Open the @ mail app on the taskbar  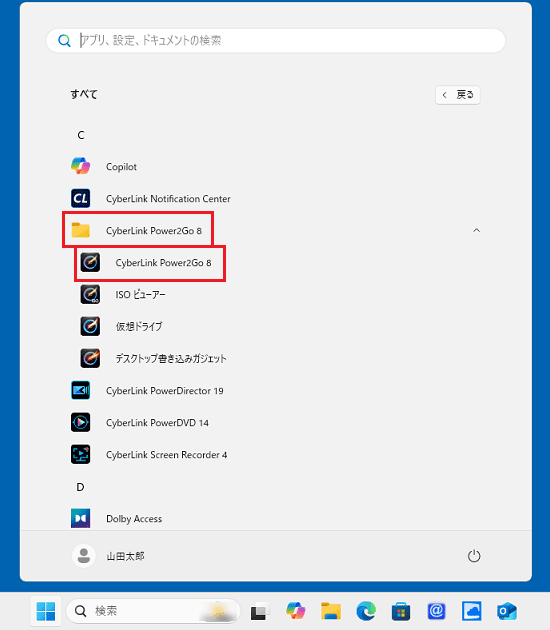tap(436, 611)
